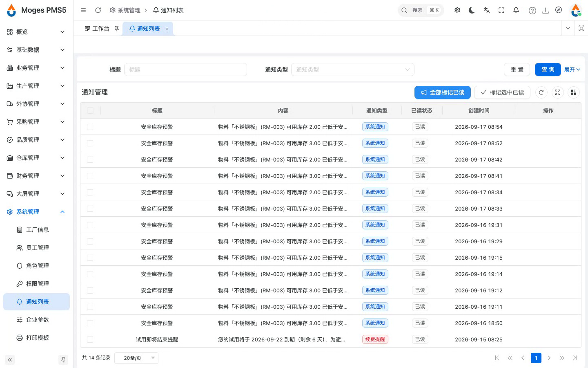Viewport: 588px width, 368px height.
Task: Check the row created 2026-09-17 08:42
Action: 90,159
